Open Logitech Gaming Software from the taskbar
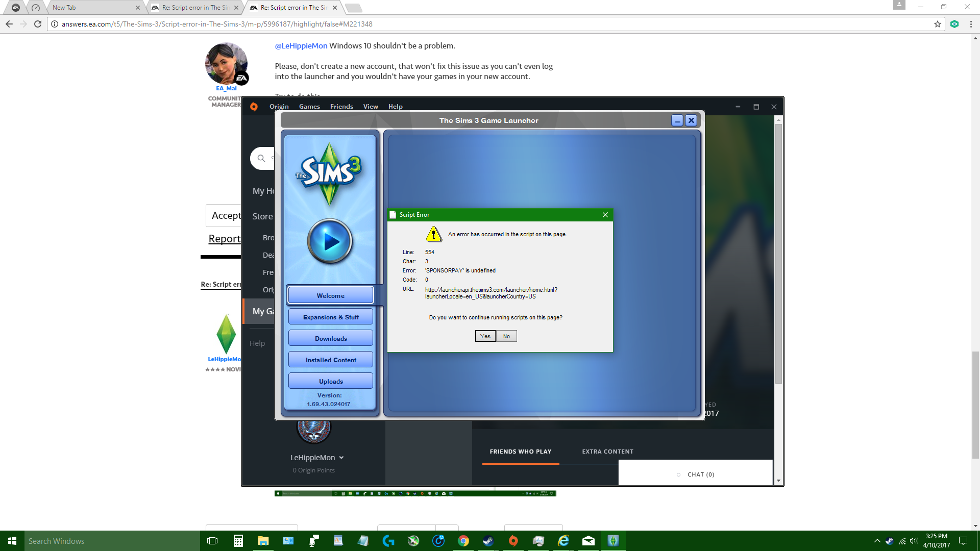 pos(388,541)
